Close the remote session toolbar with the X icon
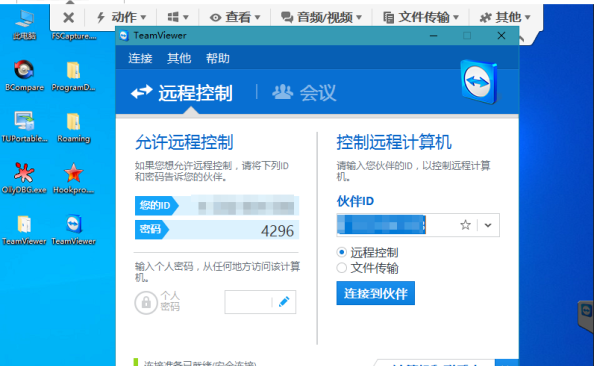594x366 pixels. point(69,17)
